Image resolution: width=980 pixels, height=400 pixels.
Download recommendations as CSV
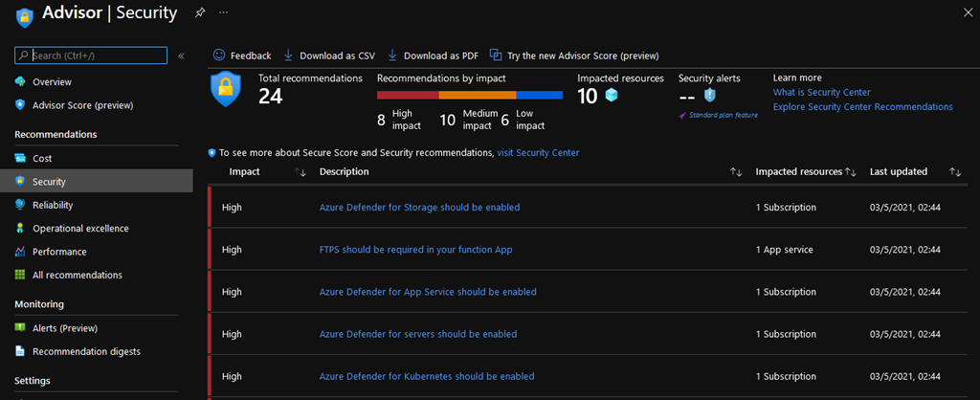pyautogui.click(x=328, y=56)
